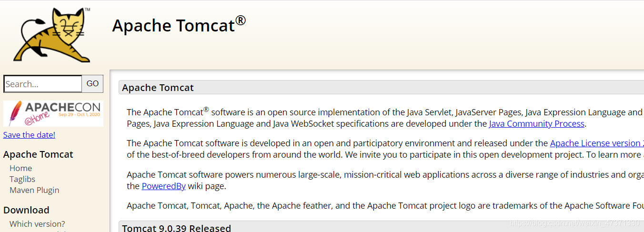Click the trademarks notice paragraph text
The height and width of the screenshot is (232, 644).
click(385, 206)
